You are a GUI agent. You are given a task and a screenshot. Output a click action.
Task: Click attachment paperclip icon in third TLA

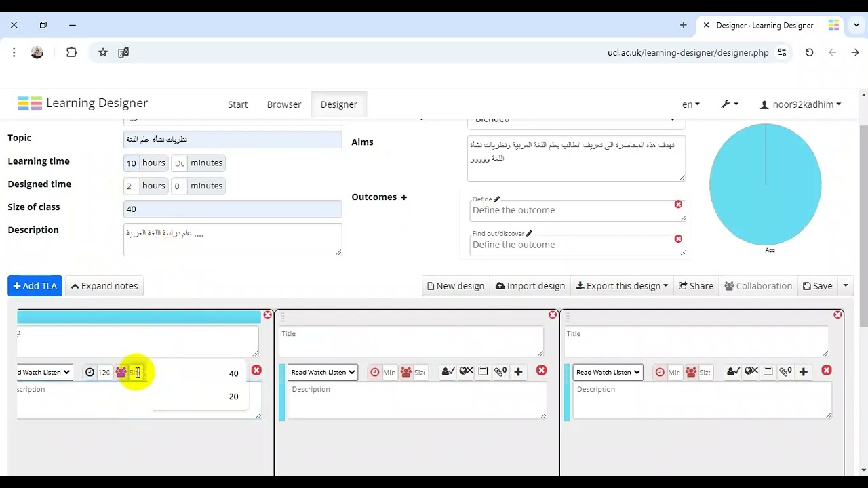point(785,371)
